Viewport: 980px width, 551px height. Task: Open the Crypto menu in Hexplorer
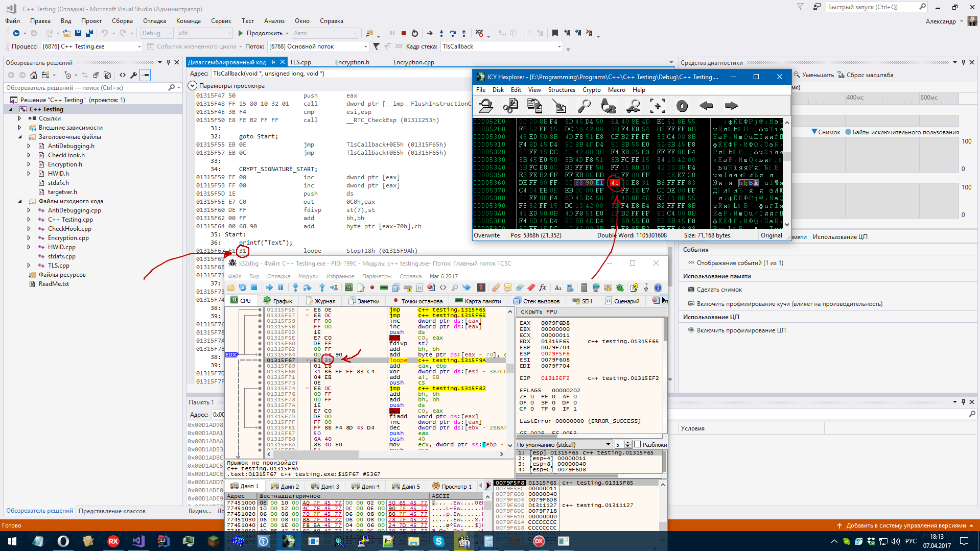coord(591,90)
